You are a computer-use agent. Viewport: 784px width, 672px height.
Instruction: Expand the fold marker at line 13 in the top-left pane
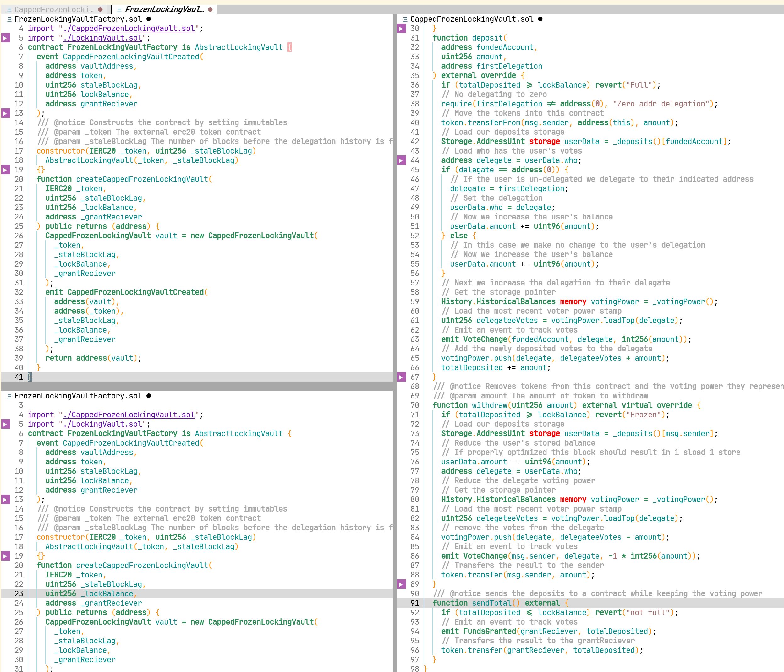pyautogui.click(x=5, y=113)
